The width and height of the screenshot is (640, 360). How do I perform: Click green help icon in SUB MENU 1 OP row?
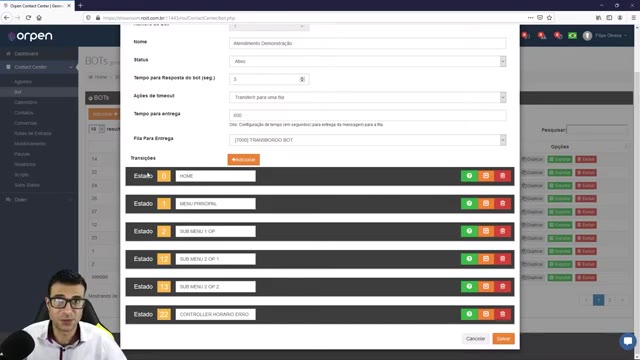tap(469, 231)
